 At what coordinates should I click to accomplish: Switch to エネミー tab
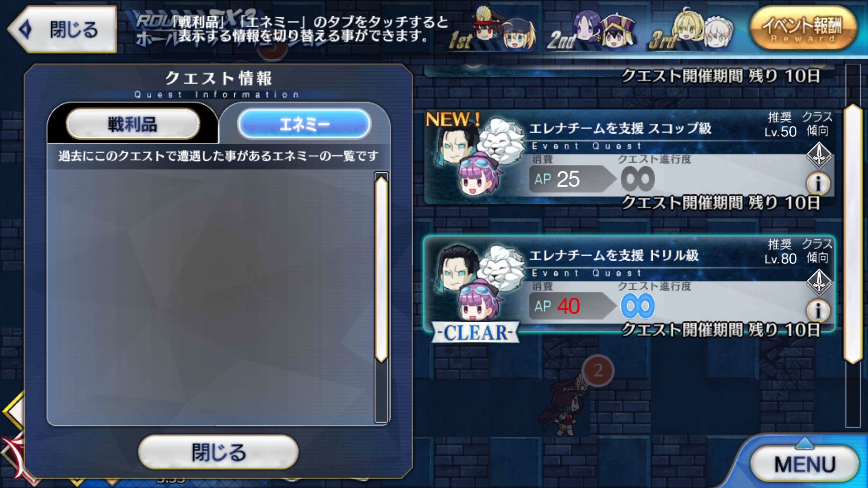(x=304, y=124)
